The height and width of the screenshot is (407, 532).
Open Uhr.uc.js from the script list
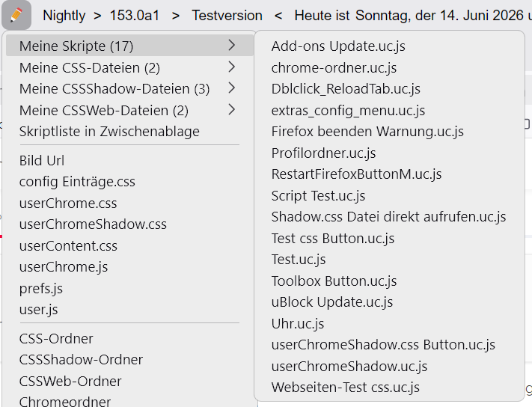click(389, 323)
